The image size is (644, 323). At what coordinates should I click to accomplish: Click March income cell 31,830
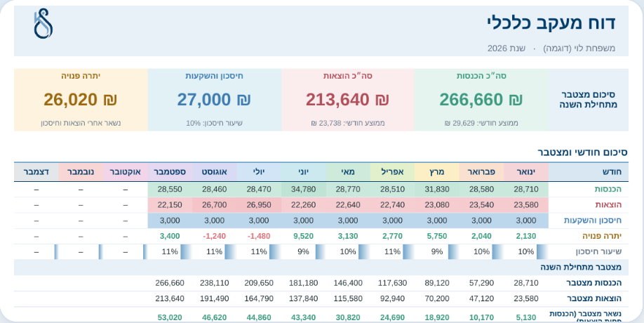pyautogui.click(x=437, y=190)
